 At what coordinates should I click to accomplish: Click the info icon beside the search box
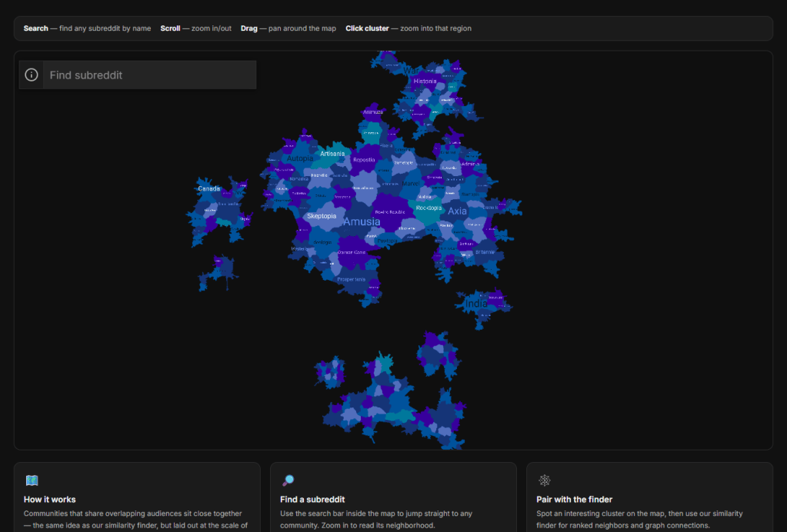(31, 75)
